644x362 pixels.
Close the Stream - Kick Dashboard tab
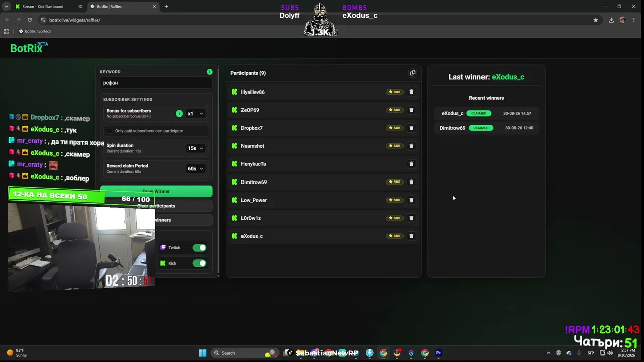click(80, 7)
